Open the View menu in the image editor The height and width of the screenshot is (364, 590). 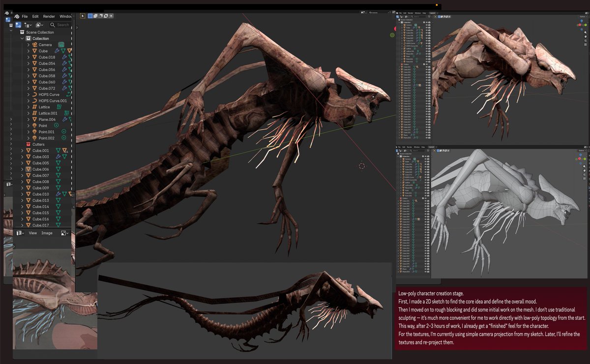[x=32, y=233]
